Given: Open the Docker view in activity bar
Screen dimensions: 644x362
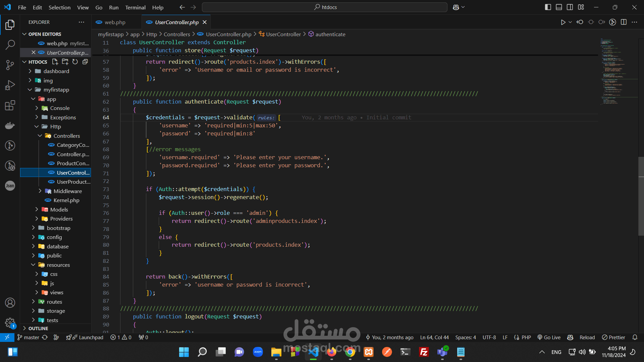Looking at the screenshot, I should (10, 126).
